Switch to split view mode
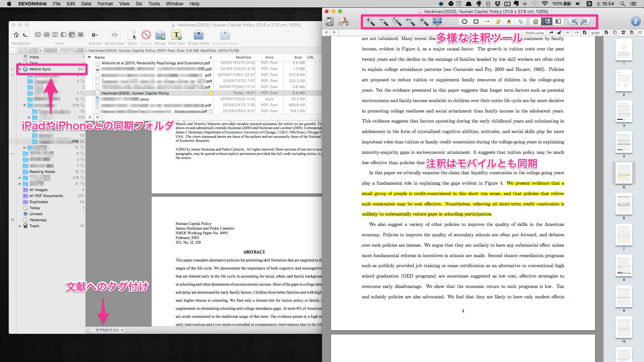The image size is (644, 362). (63, 35)
